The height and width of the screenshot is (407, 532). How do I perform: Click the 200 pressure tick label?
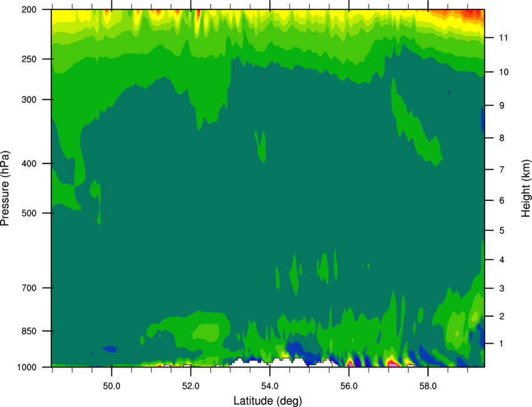tap(29, 9)
